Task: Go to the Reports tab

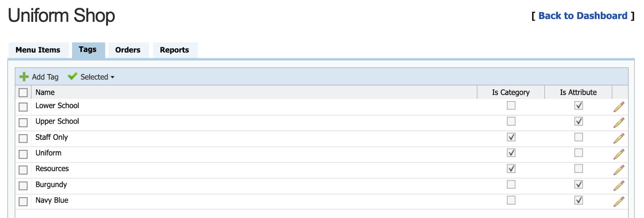Action: pyautogui.click(x=174, y=50)
